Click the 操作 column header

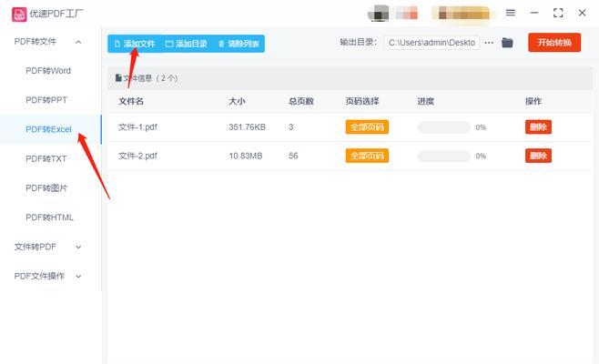tap(533, 101)
